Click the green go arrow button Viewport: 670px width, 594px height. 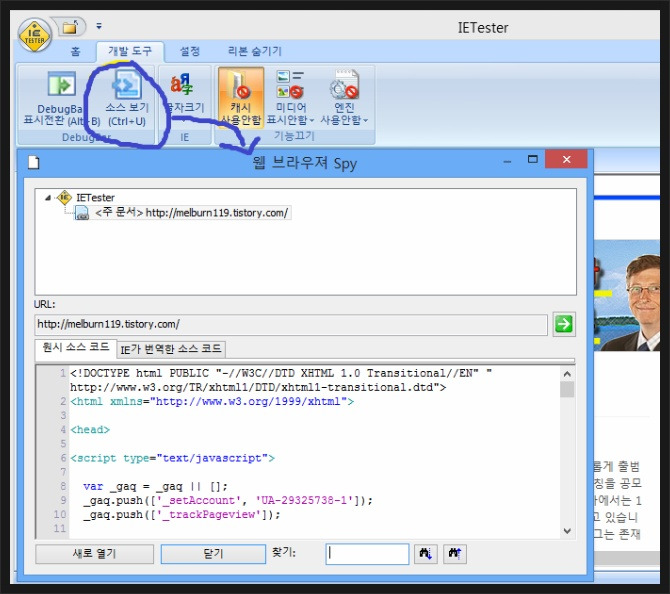[x=564, y=324]
